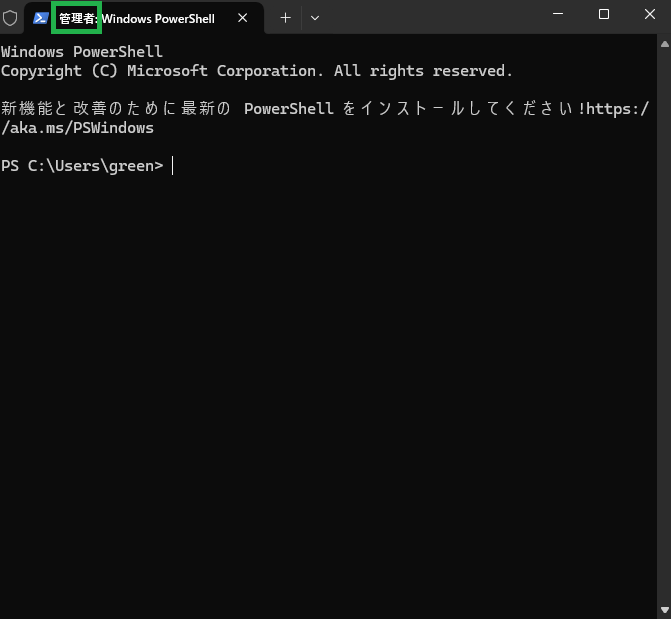Click the scrollbar up arrow
671x619 pixels.
665,44
